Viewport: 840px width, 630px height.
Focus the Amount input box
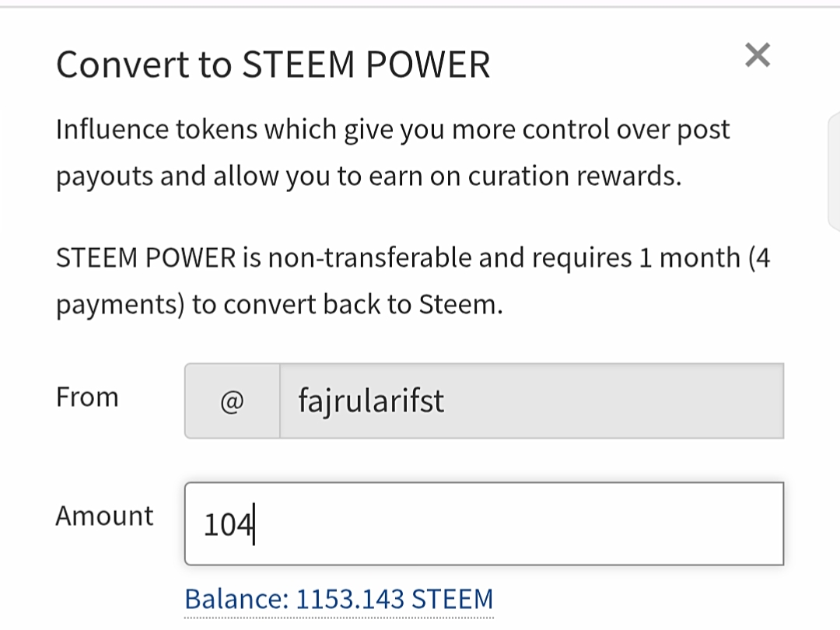pos(485,524)
